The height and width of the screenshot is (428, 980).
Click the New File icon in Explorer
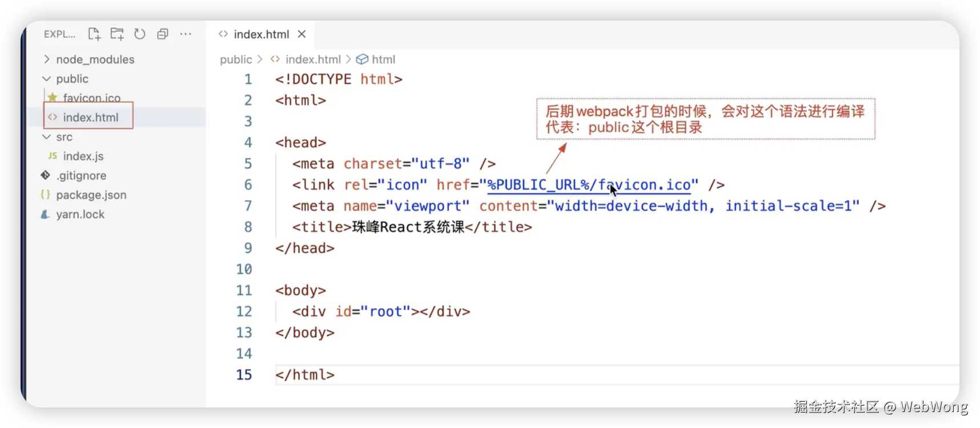click(94, 34)
